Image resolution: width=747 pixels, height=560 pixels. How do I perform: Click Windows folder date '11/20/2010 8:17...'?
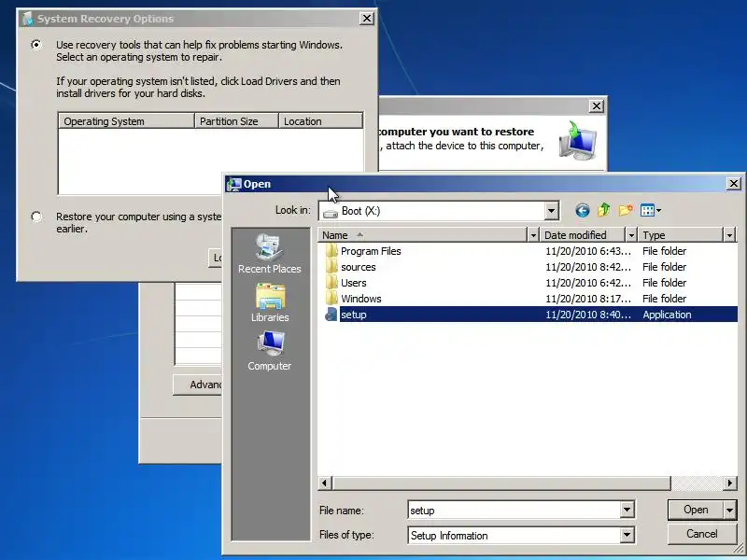588,299
